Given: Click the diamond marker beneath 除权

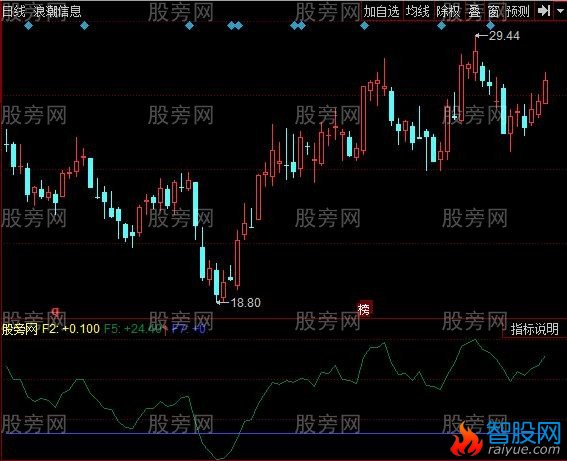Looking at the screenshot, I should [441, 26].
